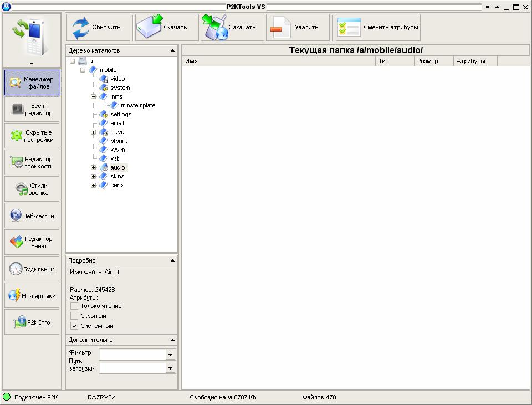Open the Seem редактор tool
The image size is (532, 405).
(x=32, y=109)
